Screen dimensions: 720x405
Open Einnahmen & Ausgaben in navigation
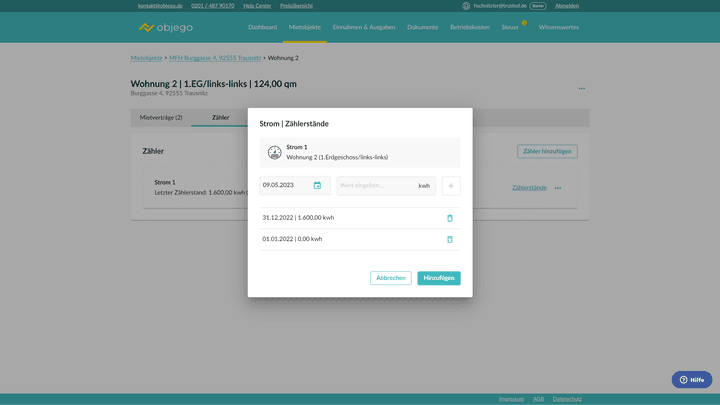coord(364,27)
